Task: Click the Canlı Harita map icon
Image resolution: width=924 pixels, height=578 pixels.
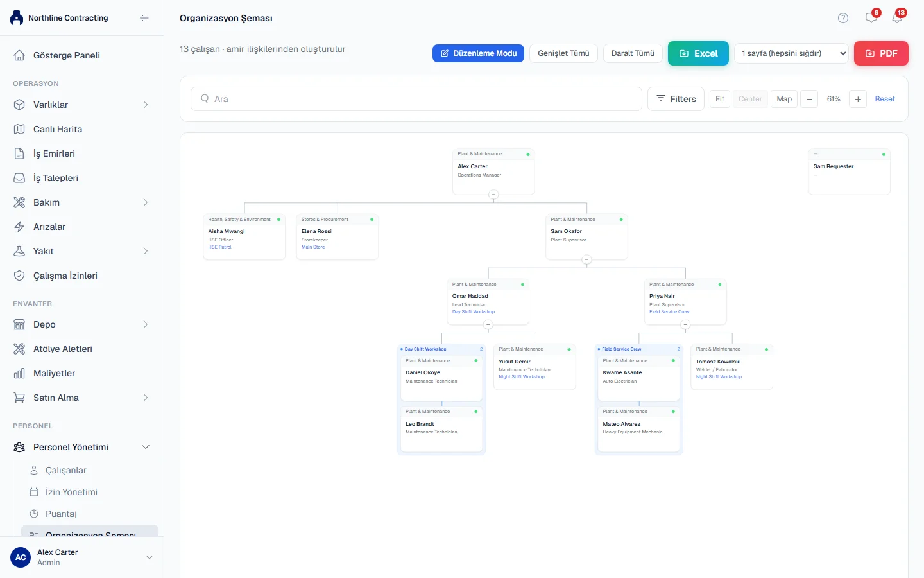Action: coord(19,129)
